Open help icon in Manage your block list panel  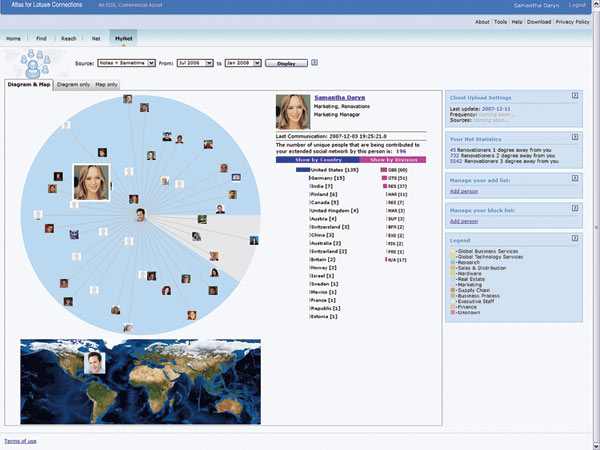575,208
